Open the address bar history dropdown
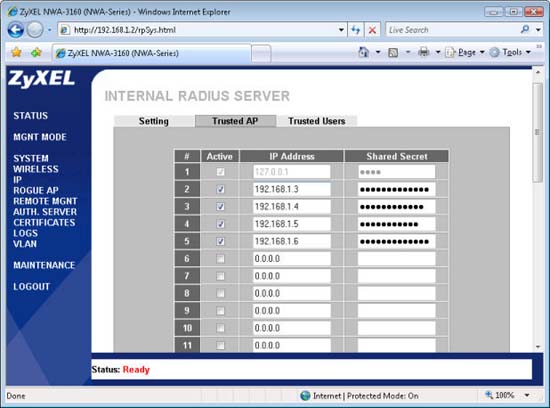The width and height of the screenshot is (550, 408). pos(341,30)
